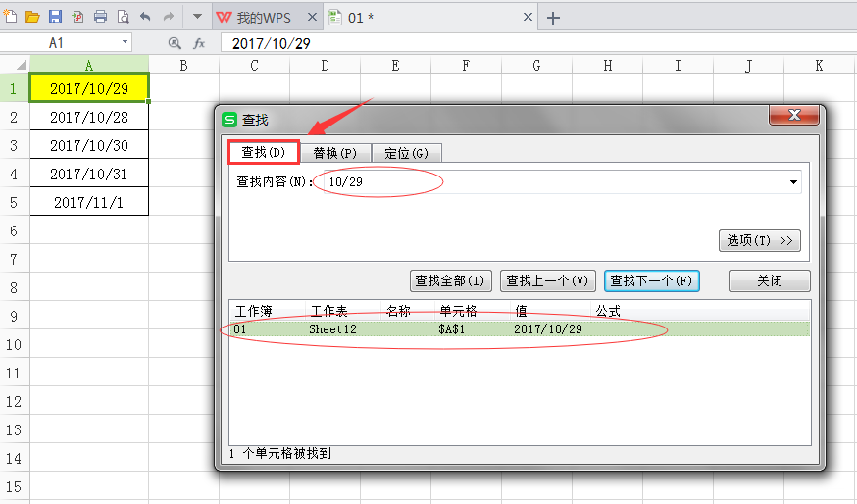Click the New document icon
Screen dimensions: 857x504
(x=10, y=17)
